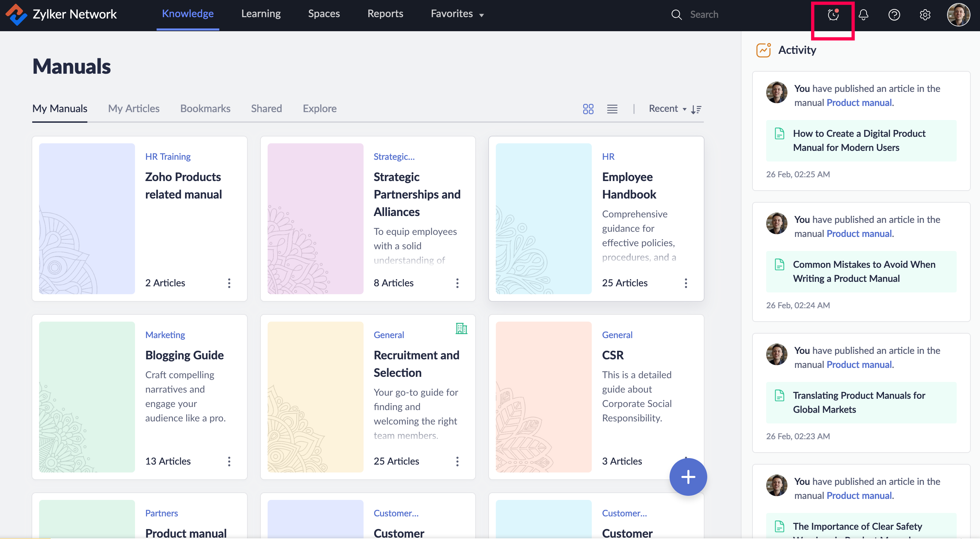Switch to list view layout

pyautogui.click(x=612, y=109)
